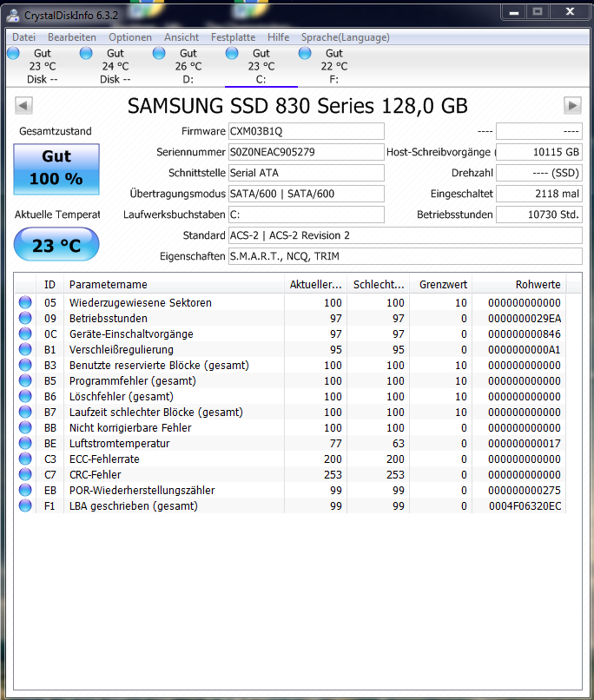The image size is (594, 700).
Task: Click the Gesamtzustand label
Action: pyautogui.click(x=56, y=131)
